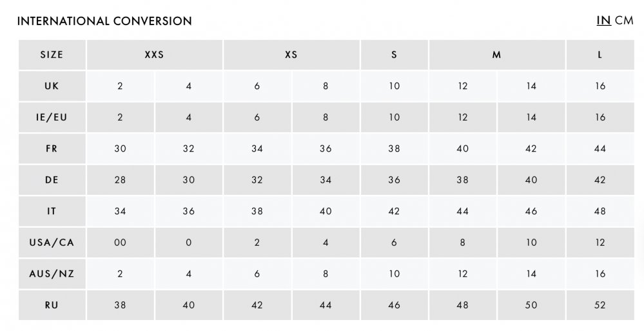Click the L size column header
Image resolution: width=644 pixels, height=331 pixels.
(600, 55)
